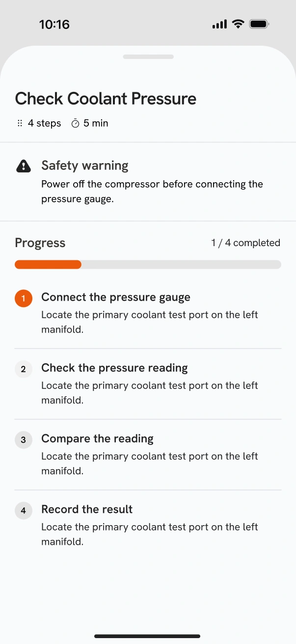Image resolution: width=296 pixels, height=644 pixels.
Task: Select the step 4 number badge
Action: [x=24, y=511]
